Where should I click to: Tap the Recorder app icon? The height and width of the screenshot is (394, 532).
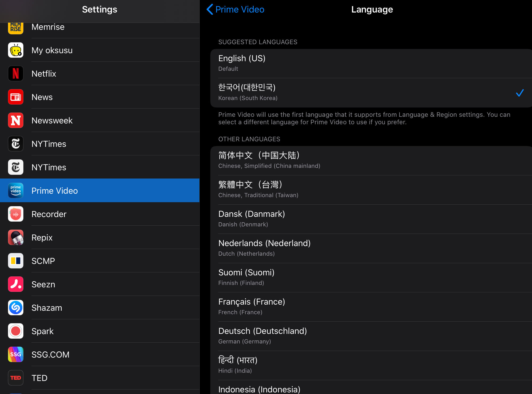point(16,214)
